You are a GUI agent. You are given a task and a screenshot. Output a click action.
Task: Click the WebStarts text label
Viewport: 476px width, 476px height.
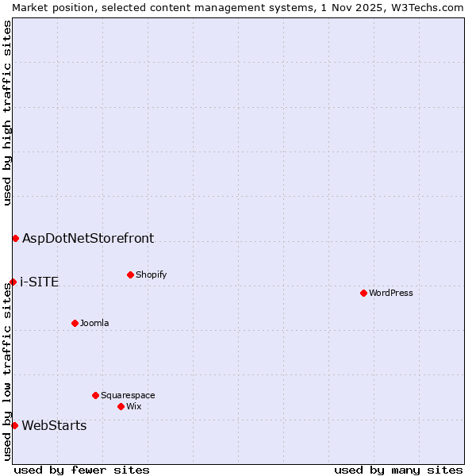pos(54,426)
